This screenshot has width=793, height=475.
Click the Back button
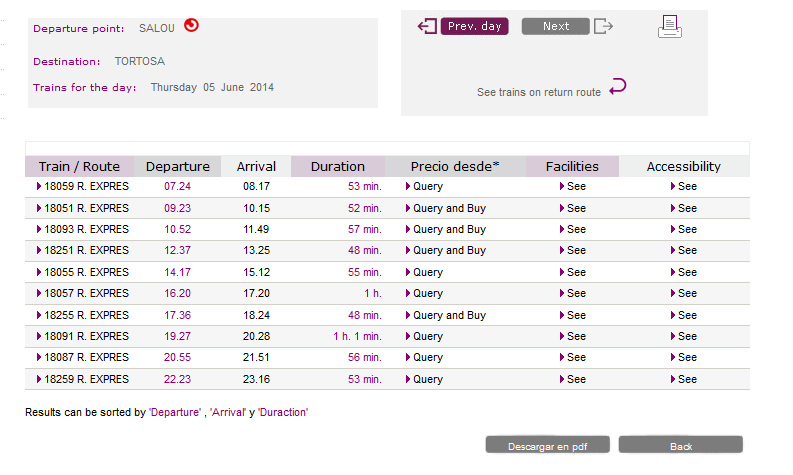(681, 445)
